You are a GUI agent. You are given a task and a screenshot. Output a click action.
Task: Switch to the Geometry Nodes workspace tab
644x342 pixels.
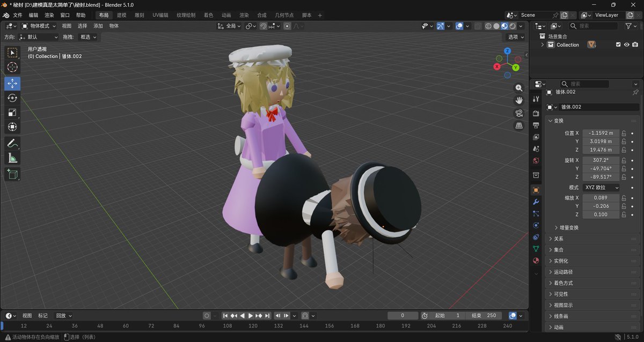(284, 15)
